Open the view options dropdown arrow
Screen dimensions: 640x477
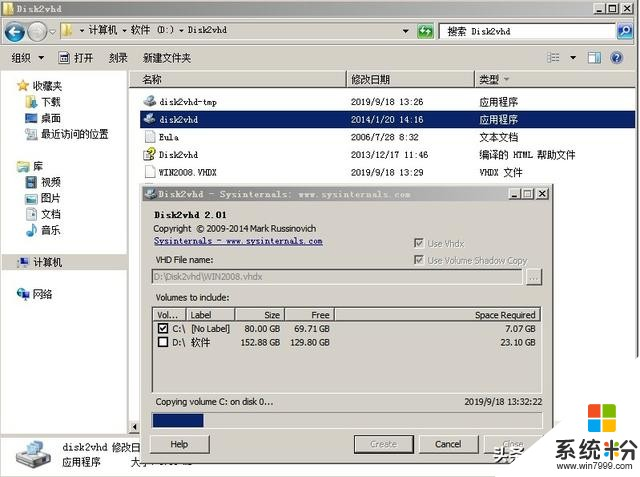573,58
